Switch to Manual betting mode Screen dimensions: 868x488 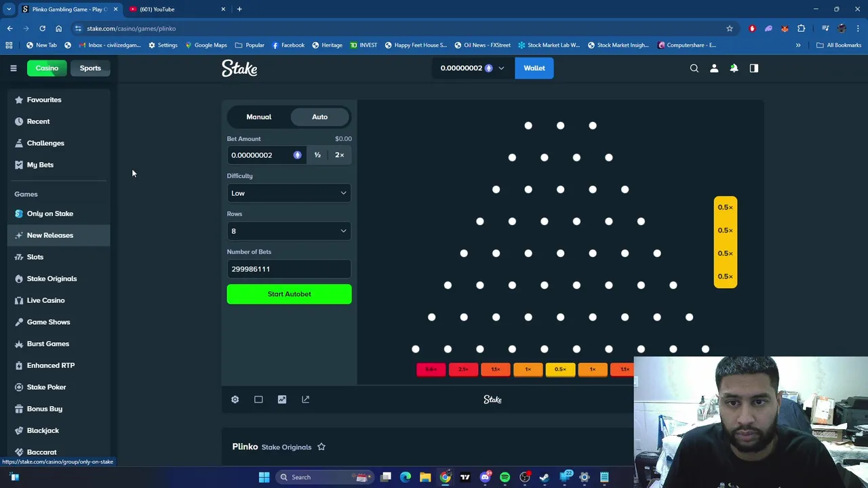[258, 117]
